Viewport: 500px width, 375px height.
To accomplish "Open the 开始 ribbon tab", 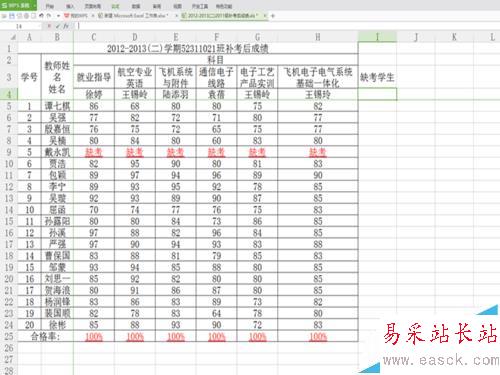I will click(50, 6).
